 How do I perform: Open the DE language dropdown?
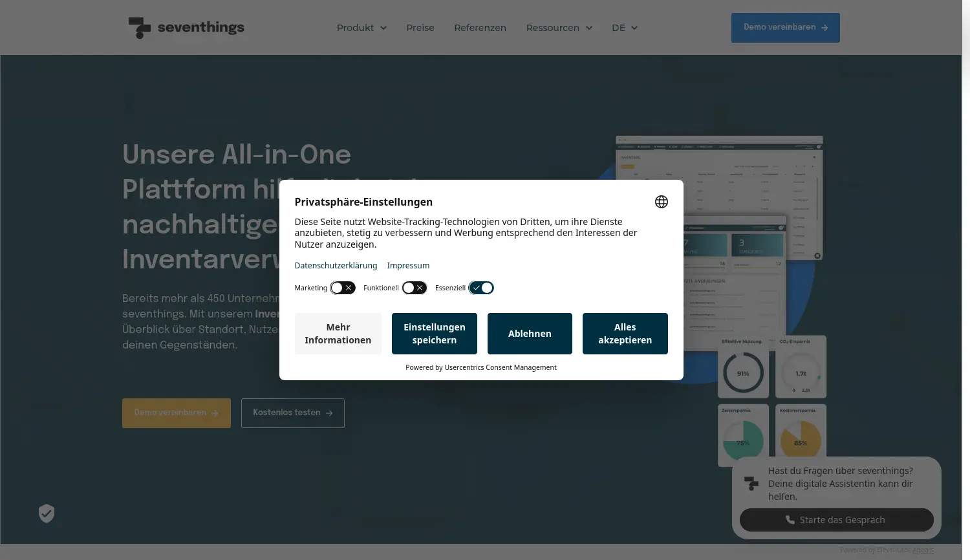625,28
